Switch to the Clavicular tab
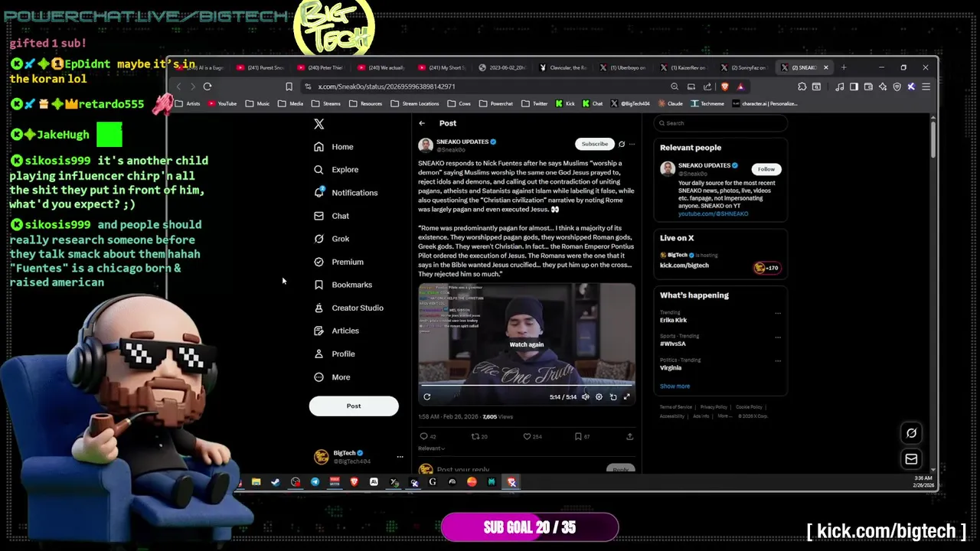The height and width of the screenshot is (551, 980). point(563,67)
